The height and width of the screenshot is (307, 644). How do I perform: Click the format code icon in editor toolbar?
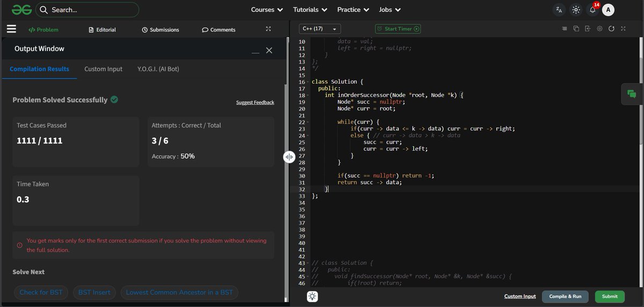pos(564,28)
